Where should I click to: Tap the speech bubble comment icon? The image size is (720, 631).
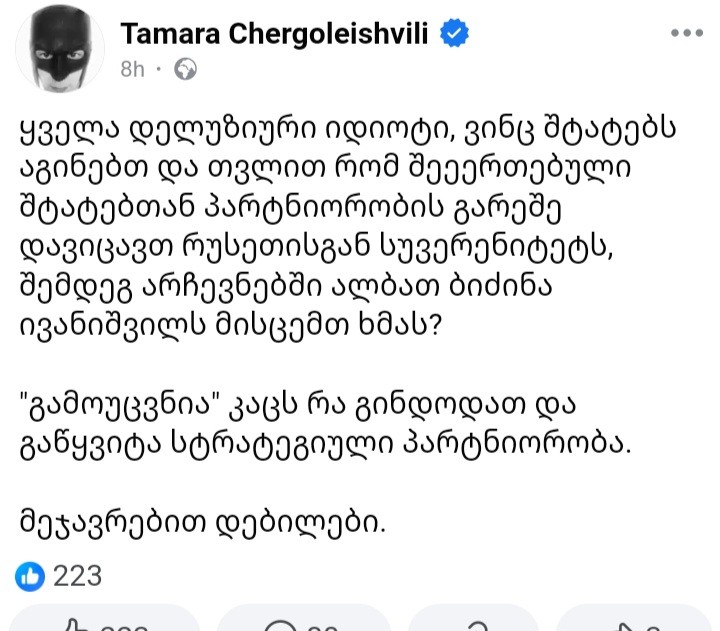(280, 626)
